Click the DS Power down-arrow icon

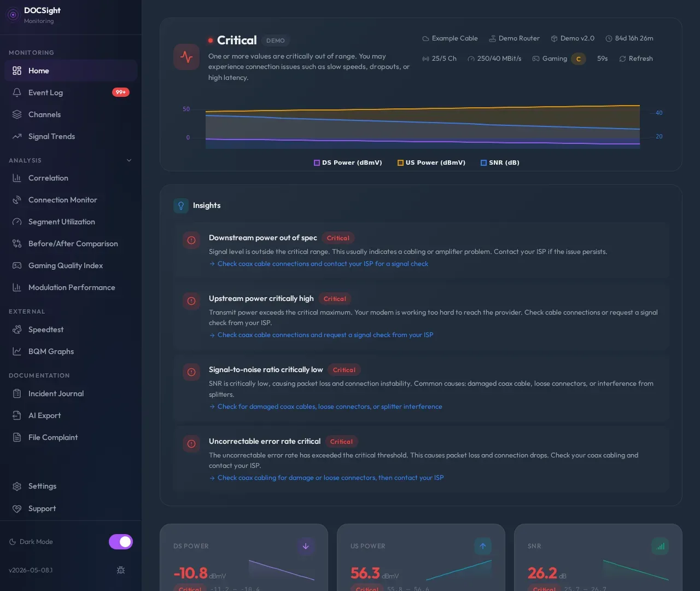click(306, 546)
